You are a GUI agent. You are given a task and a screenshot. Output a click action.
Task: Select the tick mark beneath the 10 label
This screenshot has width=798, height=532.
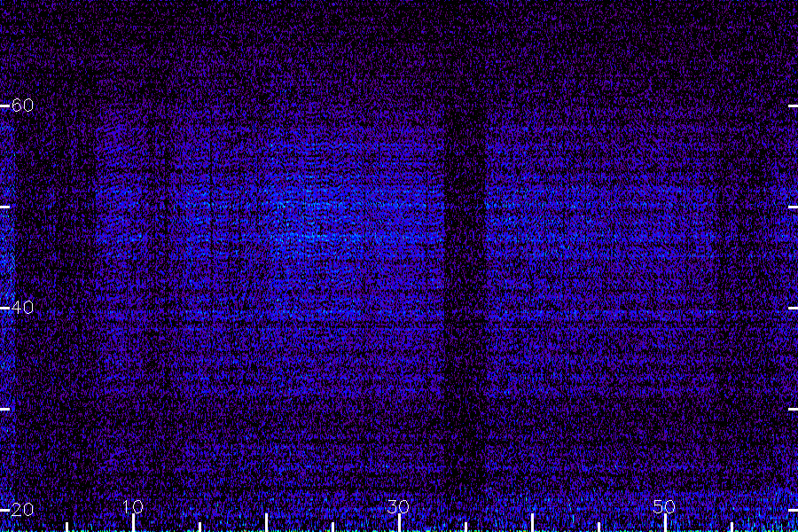(x=133, y=523)
